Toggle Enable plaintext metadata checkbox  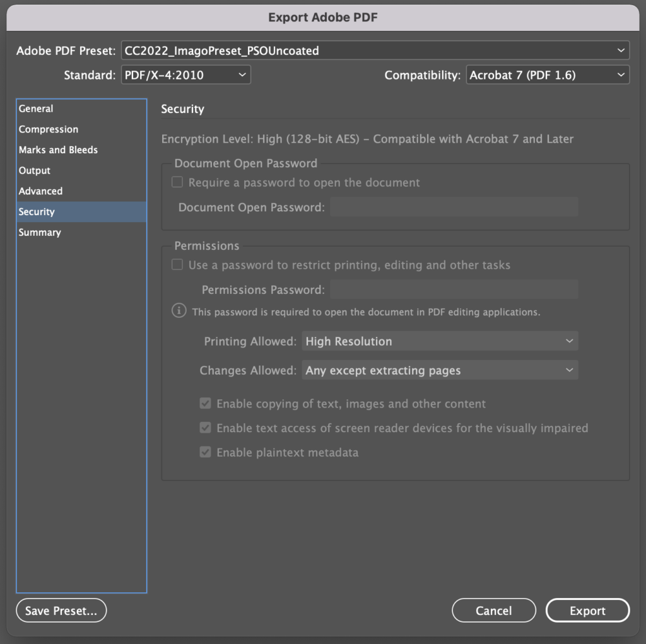tap(205, 452)
